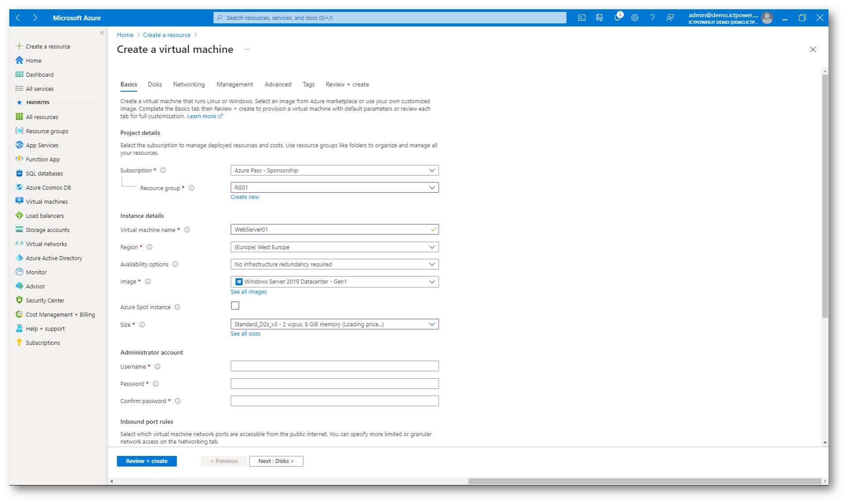Click the blue Review + create button

(147, 461)
